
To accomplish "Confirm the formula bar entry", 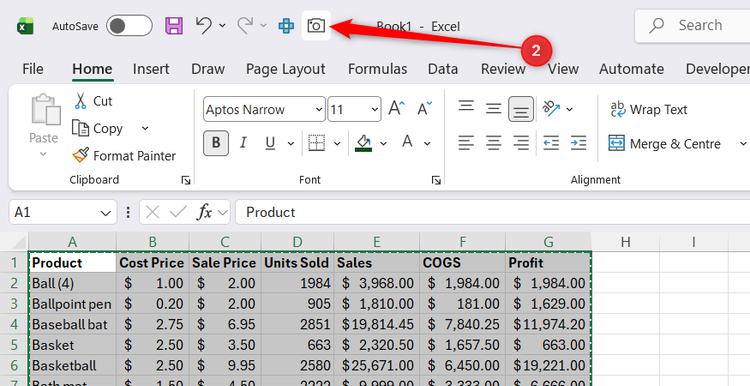I will pyautogui.click(x=178, y=212).
